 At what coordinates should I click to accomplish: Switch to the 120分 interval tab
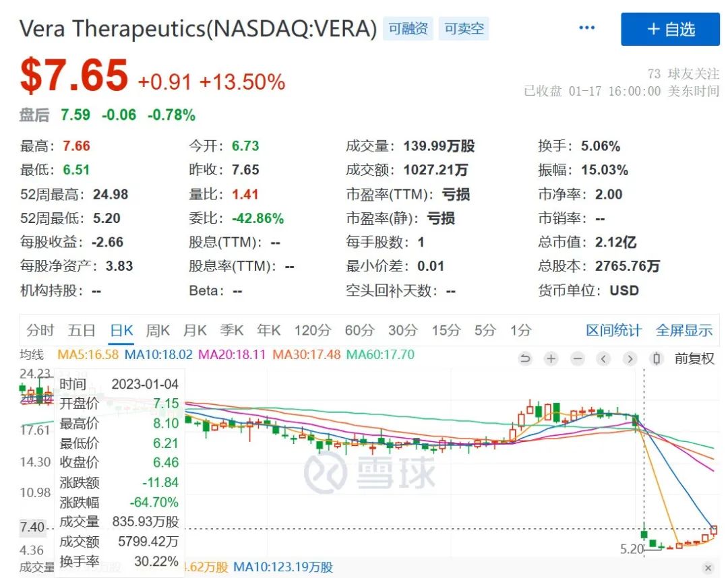[x=313, y=330]
